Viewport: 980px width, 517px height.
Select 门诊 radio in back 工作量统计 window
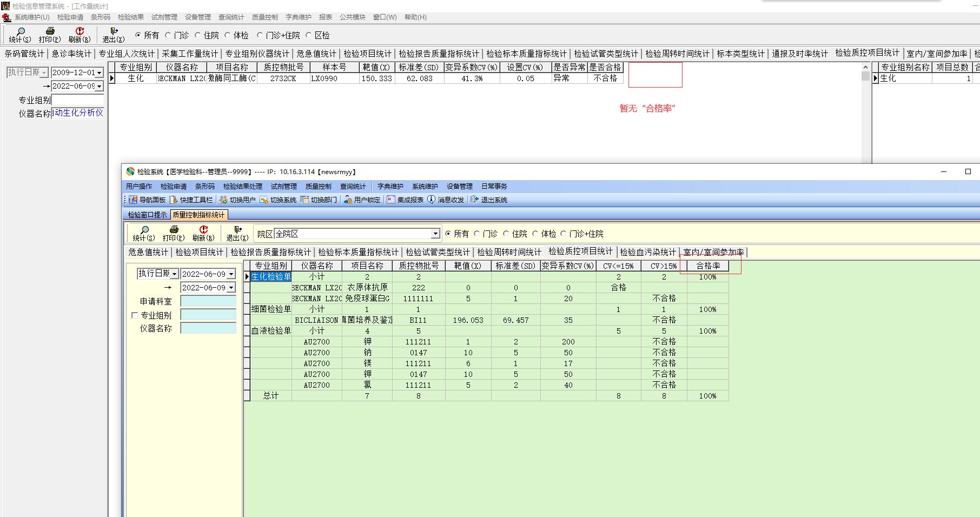pos(168,35)
